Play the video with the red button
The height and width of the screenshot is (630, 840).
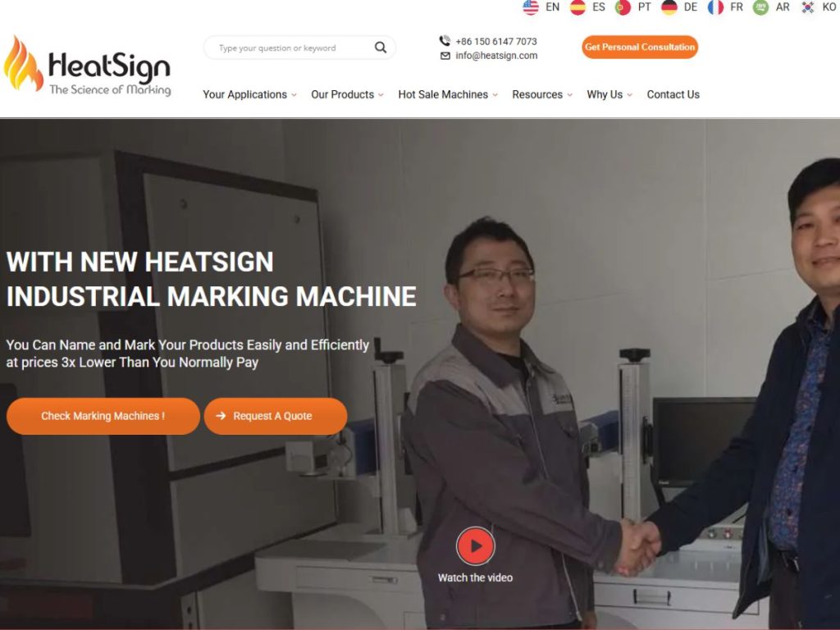coord(475,546)
